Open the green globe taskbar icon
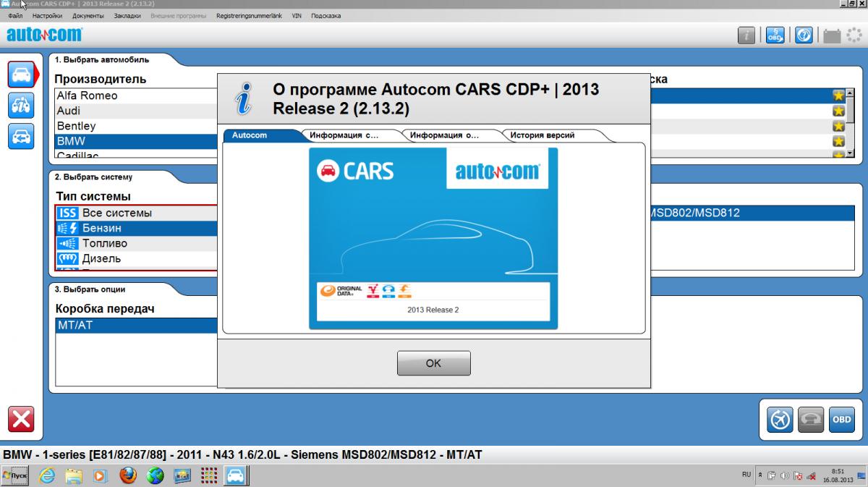 click(x=155, y=475)
